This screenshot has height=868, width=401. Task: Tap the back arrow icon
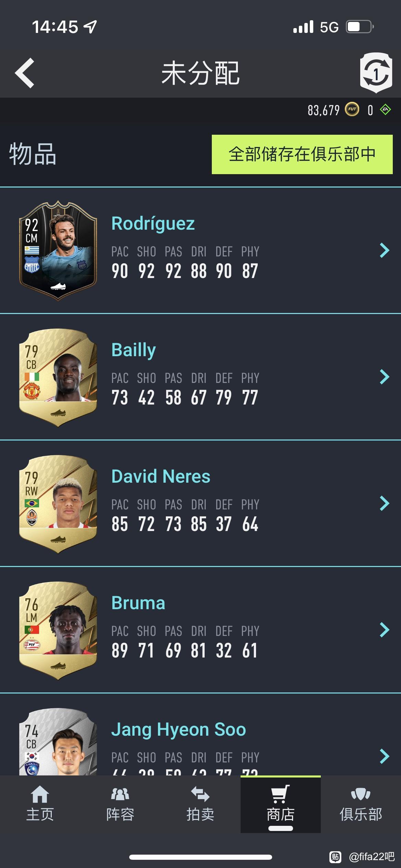click(25, 73)
